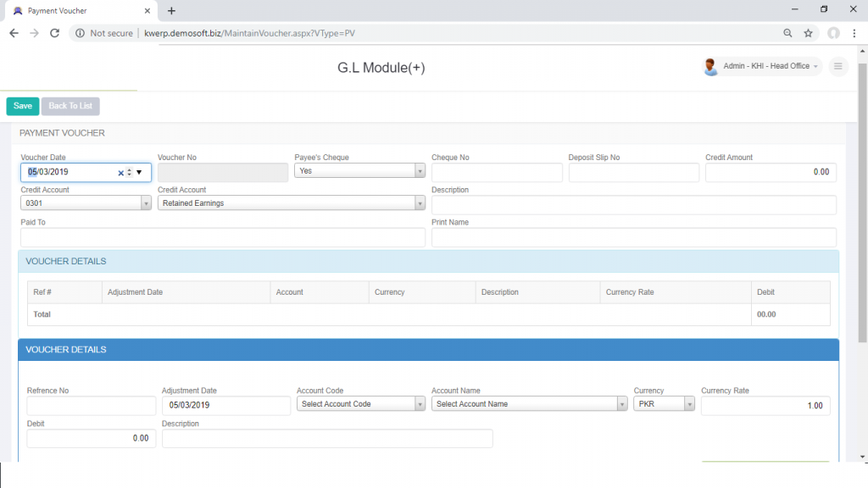Click the browser forward arrow

point(34,33)
